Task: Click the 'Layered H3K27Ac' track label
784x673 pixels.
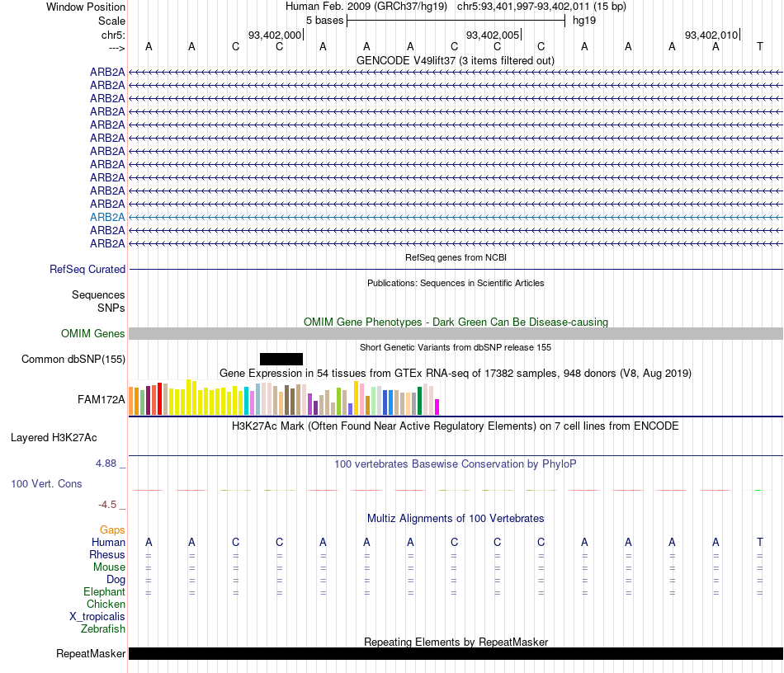Action: [x=54, y=438]
